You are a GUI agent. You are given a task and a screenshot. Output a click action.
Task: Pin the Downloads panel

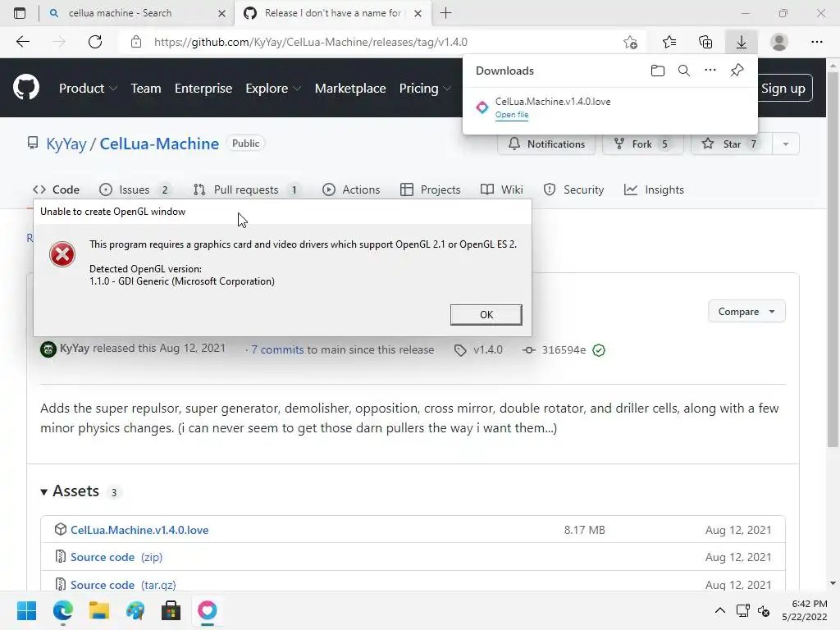coord(737,71)
